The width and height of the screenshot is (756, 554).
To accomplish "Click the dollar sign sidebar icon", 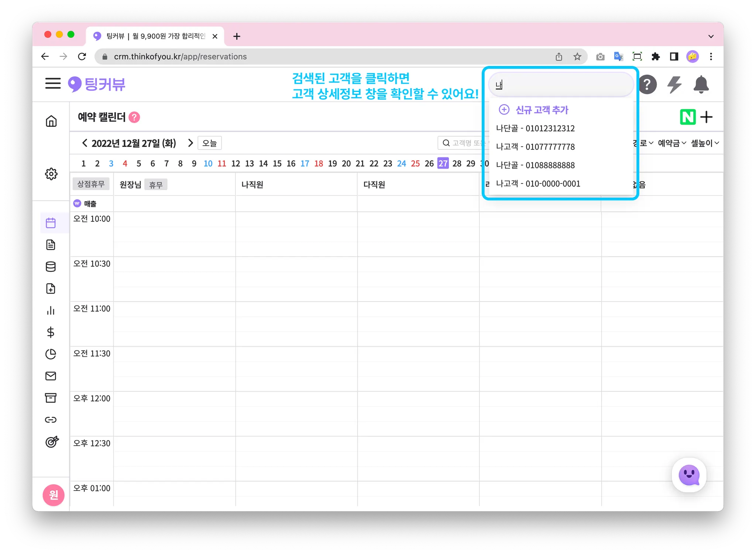I will [51, 332].
